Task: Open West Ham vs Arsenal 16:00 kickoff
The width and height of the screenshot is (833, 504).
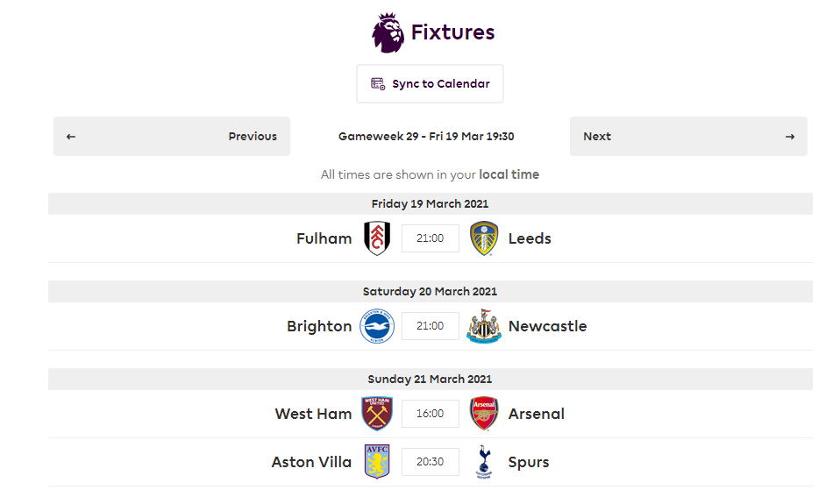Action: coord(431,414)
